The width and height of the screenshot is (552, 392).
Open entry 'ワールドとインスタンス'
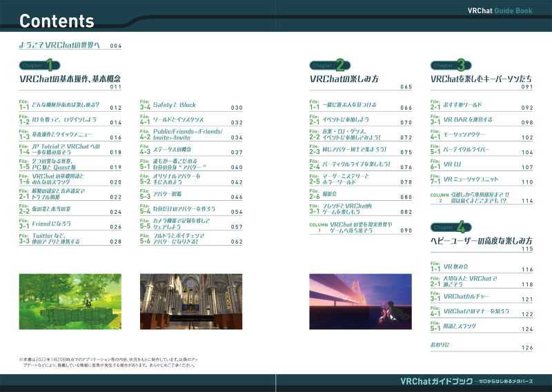pyautogui.click(x=191, y=120)
